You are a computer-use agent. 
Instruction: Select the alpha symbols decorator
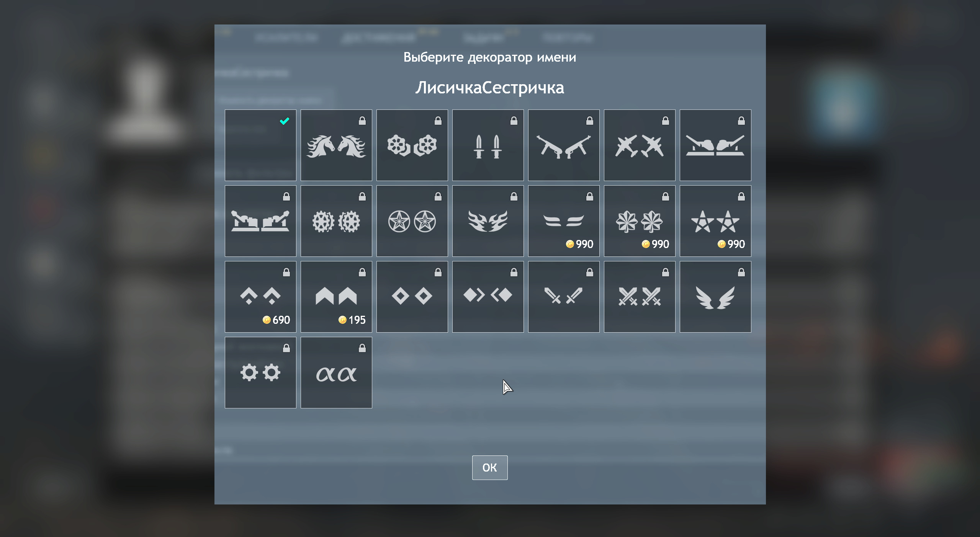[336, 373]
